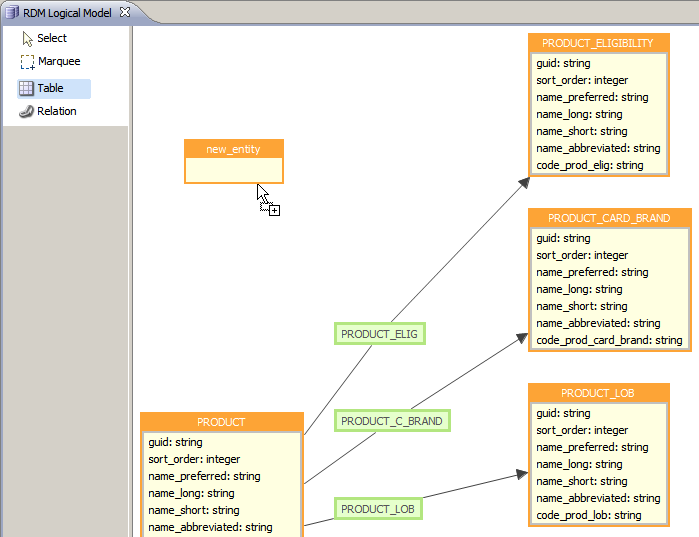Activate the Table tool icon in palette
Screen dimensions: 699x537
click(x=27, y=89)
